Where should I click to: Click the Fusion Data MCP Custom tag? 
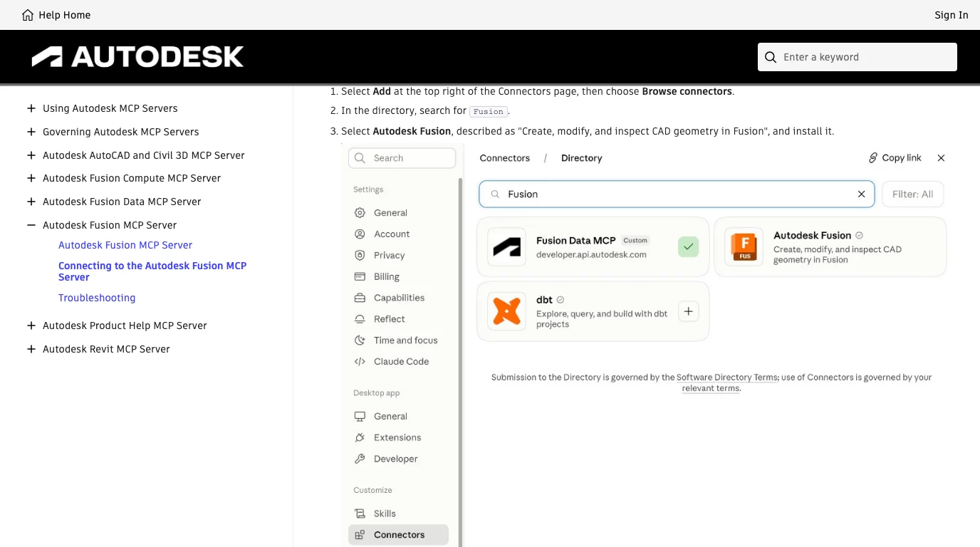pos(635,241)
